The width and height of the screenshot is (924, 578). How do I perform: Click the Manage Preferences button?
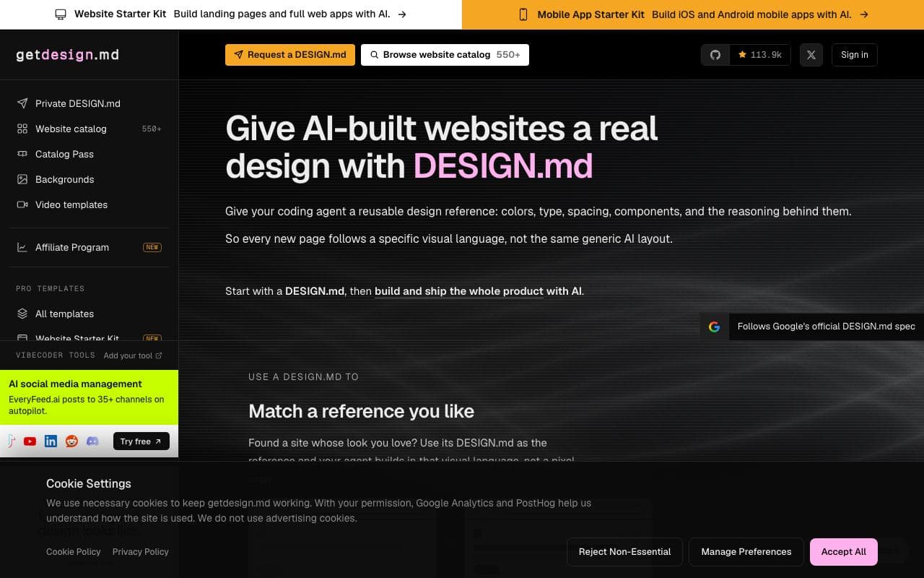click(746, 551)
